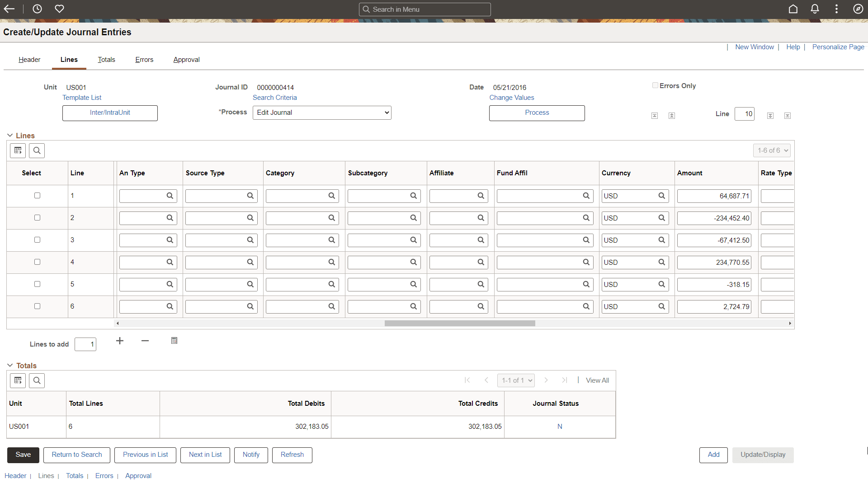Click the grid scrollbar right arrow
Image resolution: width=868 pixels, height=488 pixels.
(790, 324)
